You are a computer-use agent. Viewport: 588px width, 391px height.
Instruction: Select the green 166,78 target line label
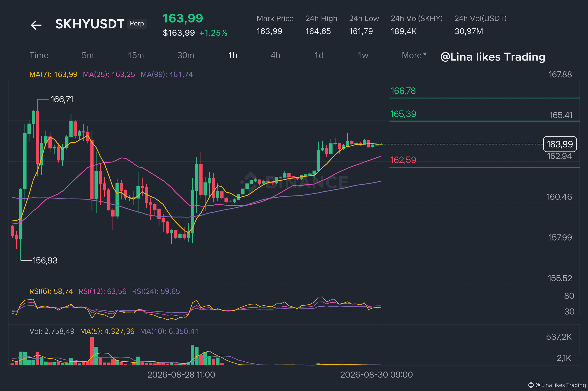pyautogui.click(x=403, y=91)
